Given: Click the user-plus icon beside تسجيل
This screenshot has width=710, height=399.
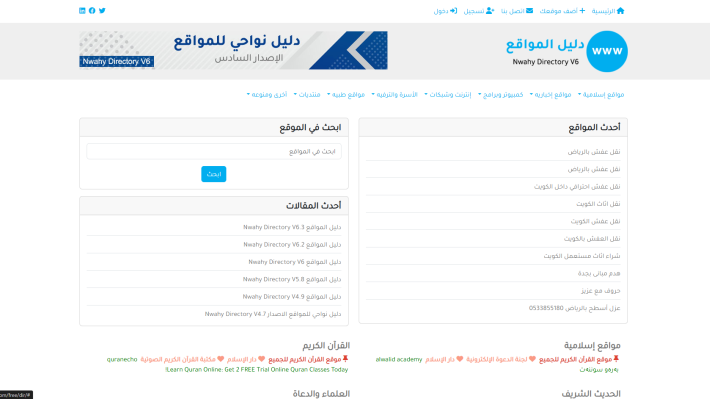Looking at the screenshot, I should [x=490, y=10].
